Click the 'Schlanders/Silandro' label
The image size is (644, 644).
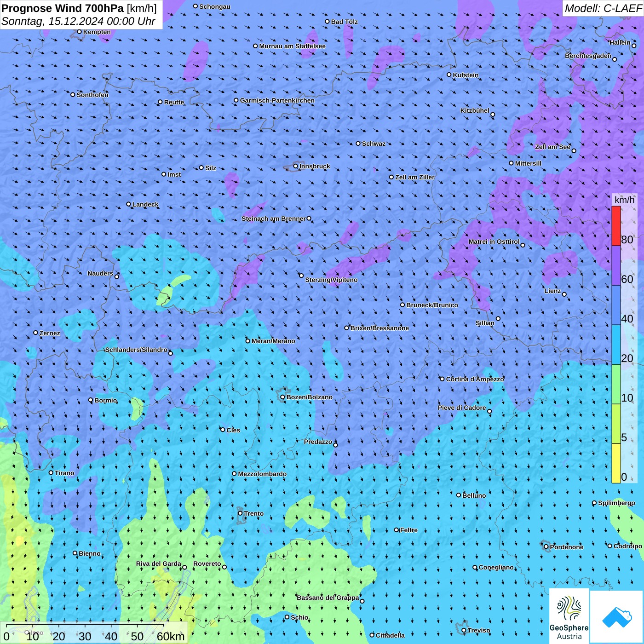coord(137,350)
